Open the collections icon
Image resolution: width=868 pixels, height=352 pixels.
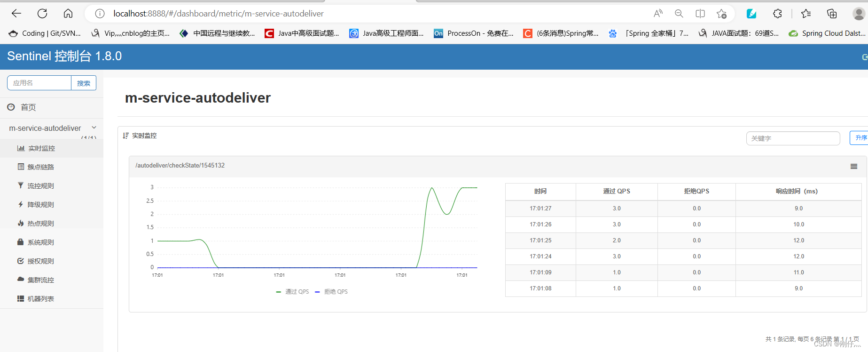click(x=832, y=14)
